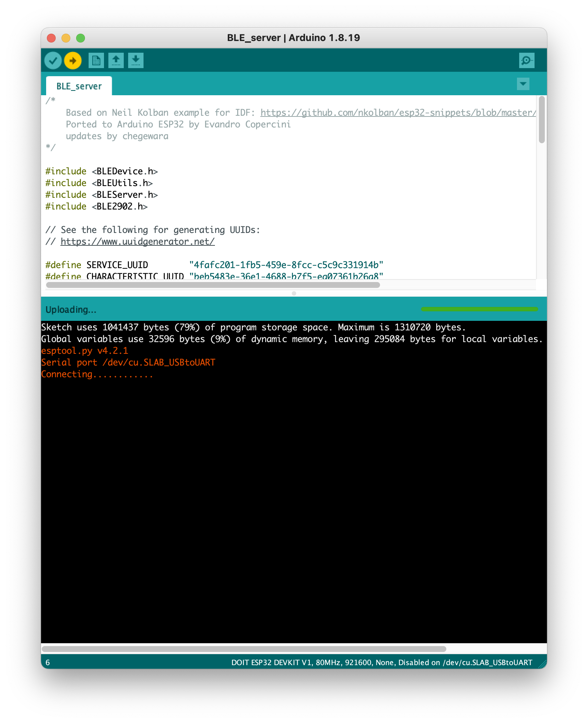The height and width of the screenshot is (723, 588).
Task: Click the 'updates by chegewara' comment line
Action: 117,136
